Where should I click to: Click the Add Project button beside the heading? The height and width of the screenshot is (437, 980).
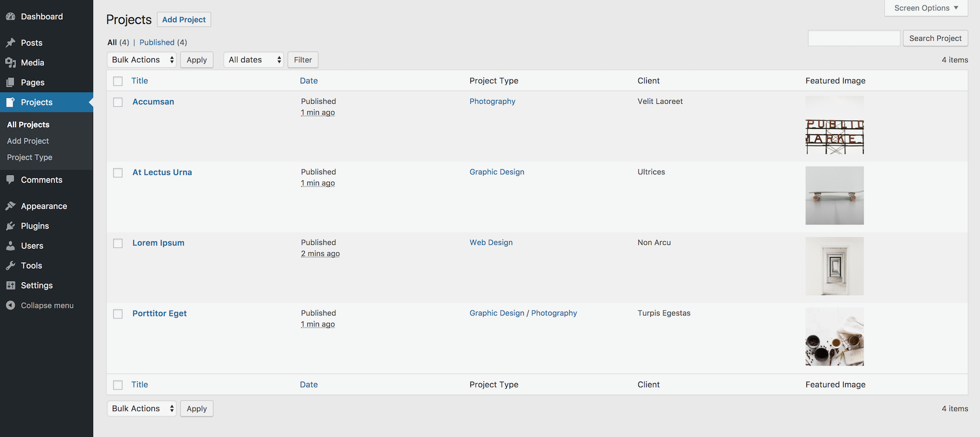coord(184,20)
